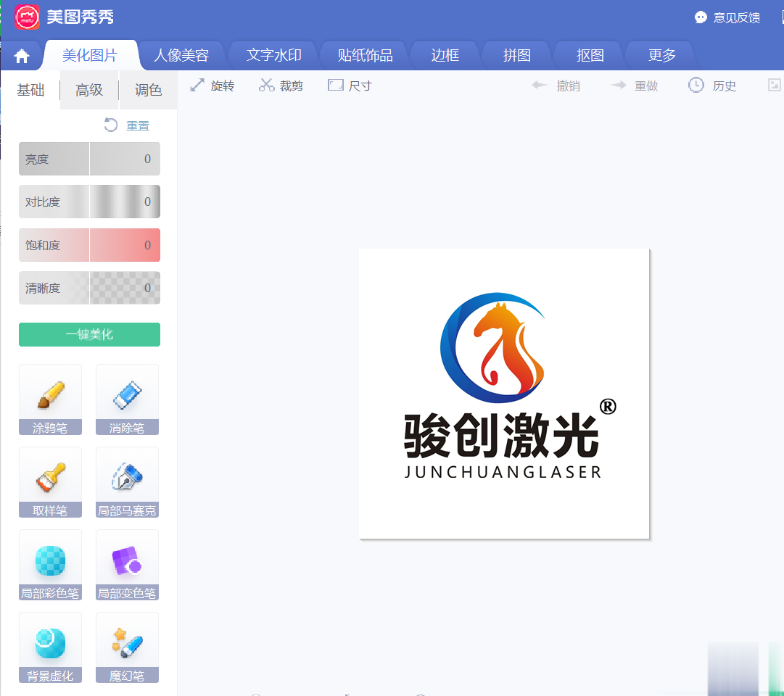Adjust the 对比度 contrast slider

pos(89,202)
